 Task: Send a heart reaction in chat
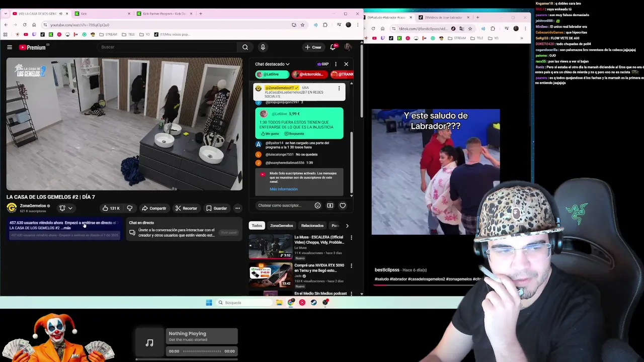[x=343, y=205]
